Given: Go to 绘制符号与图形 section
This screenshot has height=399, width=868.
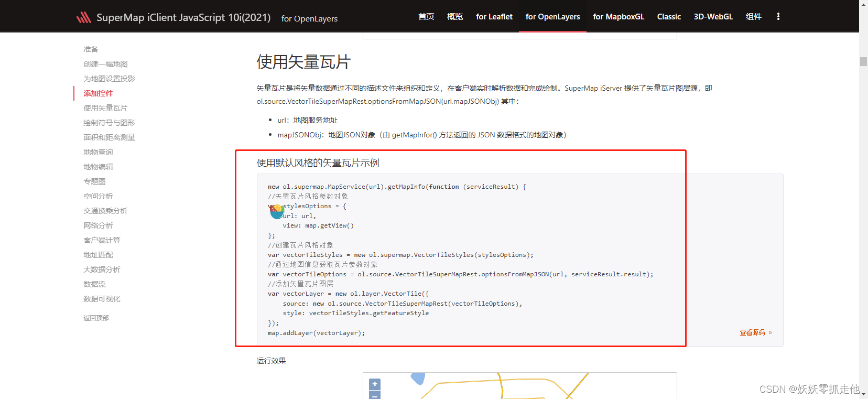Looking at the screenshot, I should click(109, 123).
